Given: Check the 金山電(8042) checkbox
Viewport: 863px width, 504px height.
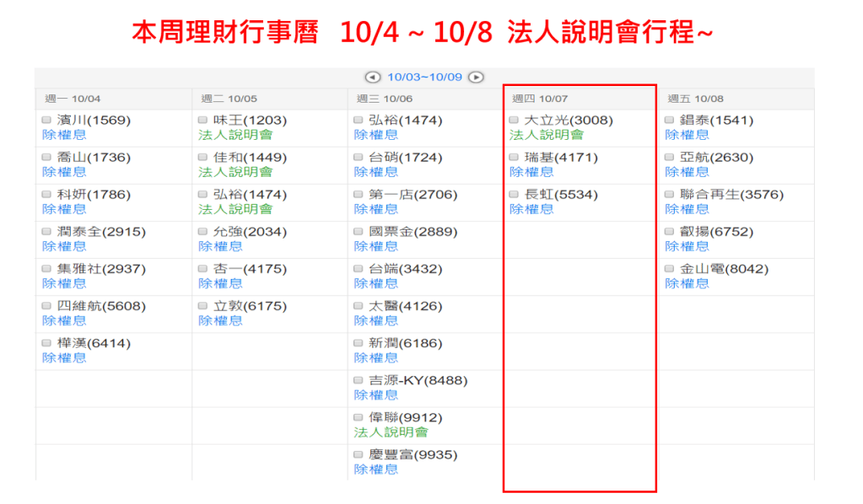Looking at the screenshot, I should (670, 270).
